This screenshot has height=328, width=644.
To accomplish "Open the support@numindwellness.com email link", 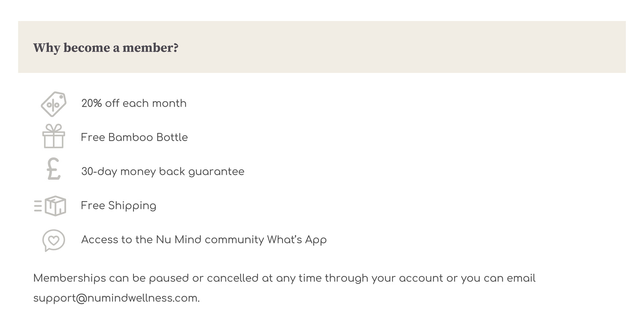I will tap(115, 298).
